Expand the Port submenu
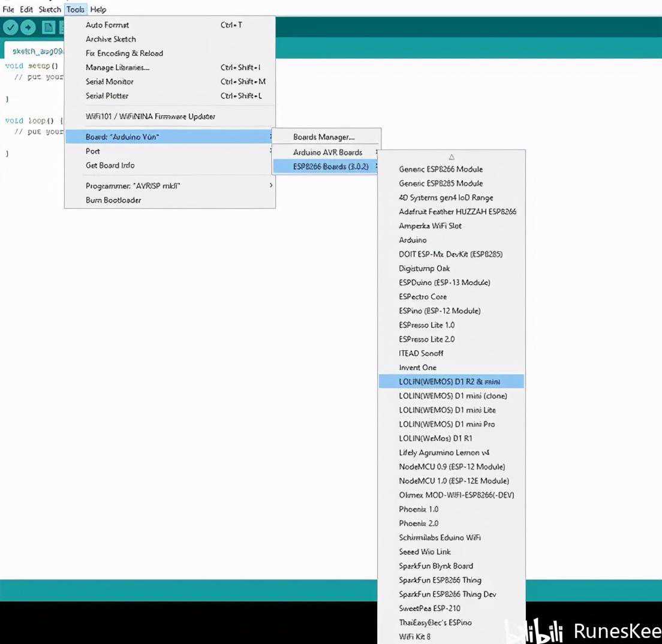This screenshot has width=662, height=644. (170, 151)
